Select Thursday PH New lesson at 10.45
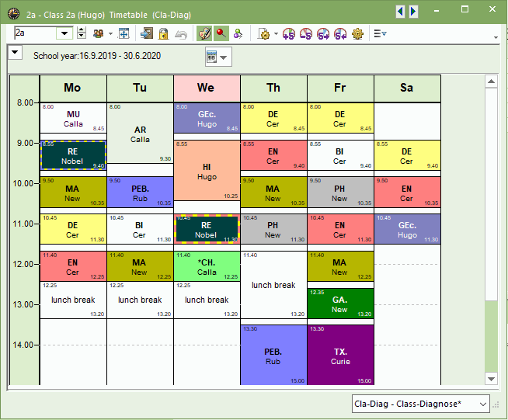The width and height of the screenshot is (508, 420). 273,229
